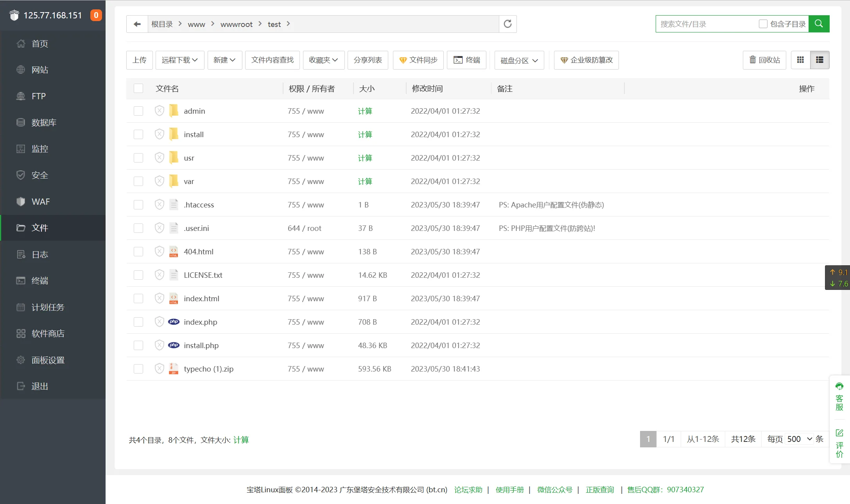Click the shield icon beside .htaccess
The image size is (850, 504).
click(159, 205)
